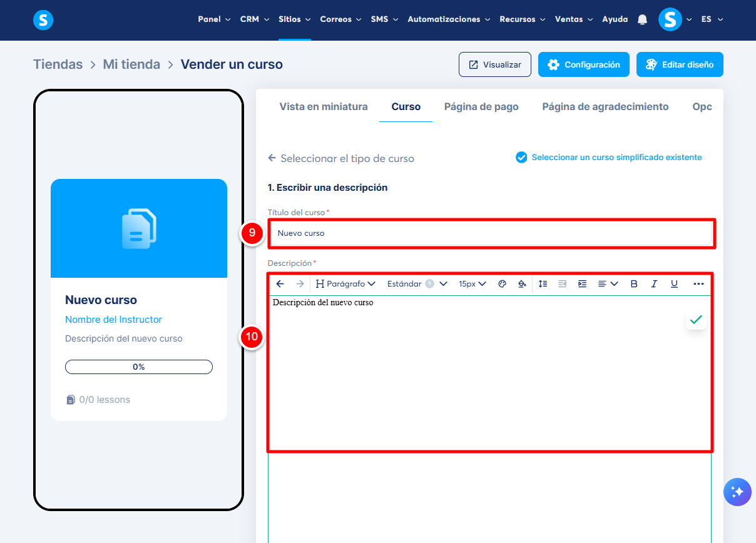The width and height of the screenshot is (756, 543).
Task: Expand the Sitios menu
Action: click(x=295, y=19)
